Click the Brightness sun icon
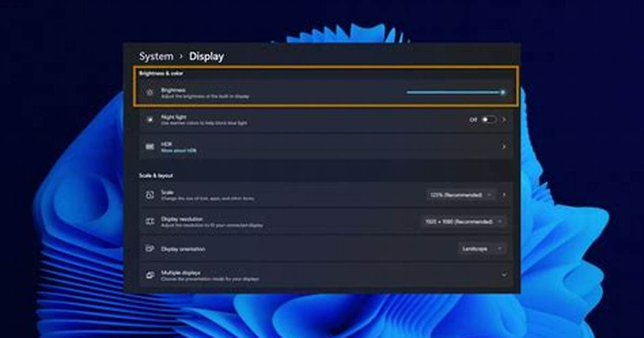Image resolution: width=644 pixels, height=338 pixels. coord(150,93)
